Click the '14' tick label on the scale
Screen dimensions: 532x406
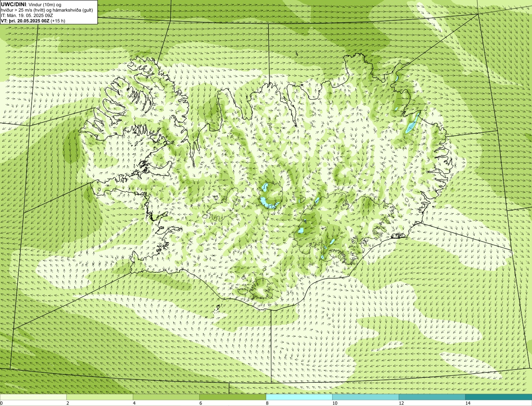(468, 403)
